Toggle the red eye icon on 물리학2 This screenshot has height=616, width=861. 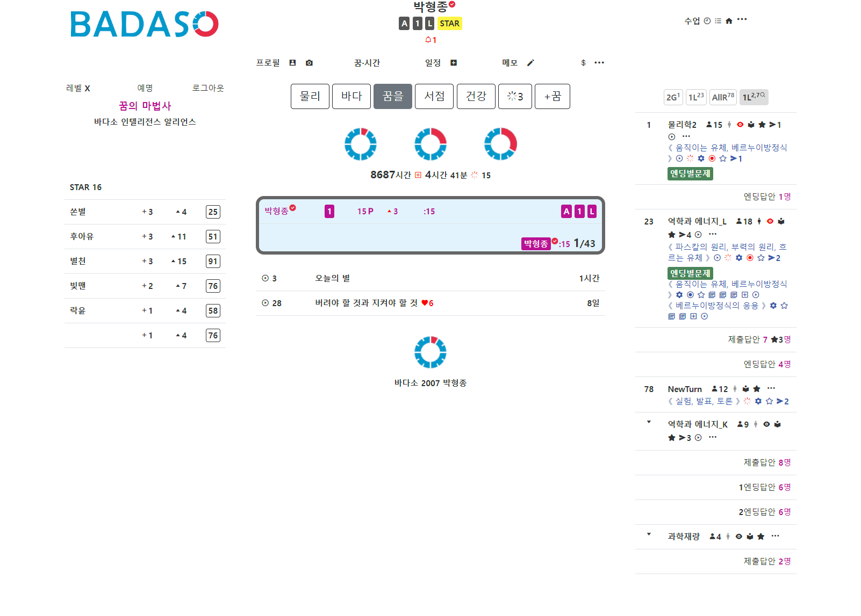740,125
